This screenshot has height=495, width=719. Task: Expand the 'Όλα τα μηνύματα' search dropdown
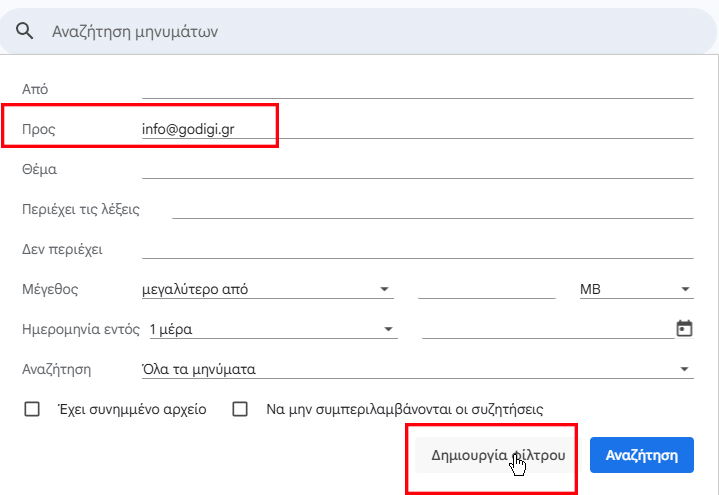417,369
